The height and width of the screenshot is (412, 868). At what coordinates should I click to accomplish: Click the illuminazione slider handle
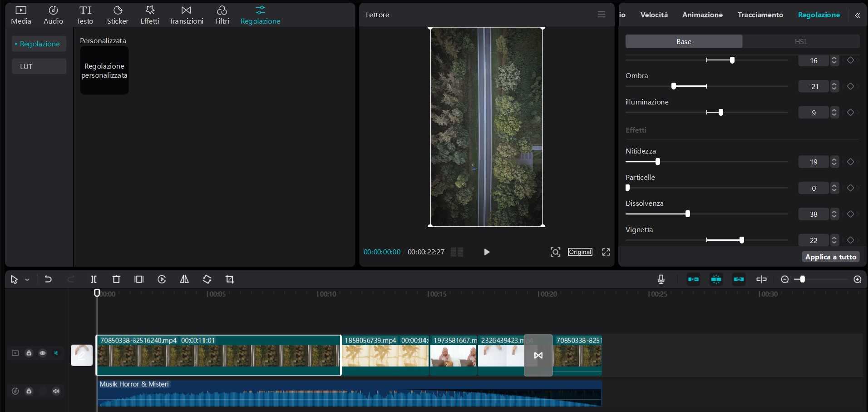click(x=721, y=112)
